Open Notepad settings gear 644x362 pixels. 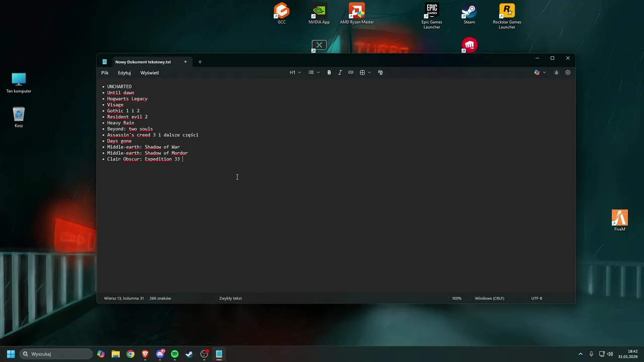(568, 72)
